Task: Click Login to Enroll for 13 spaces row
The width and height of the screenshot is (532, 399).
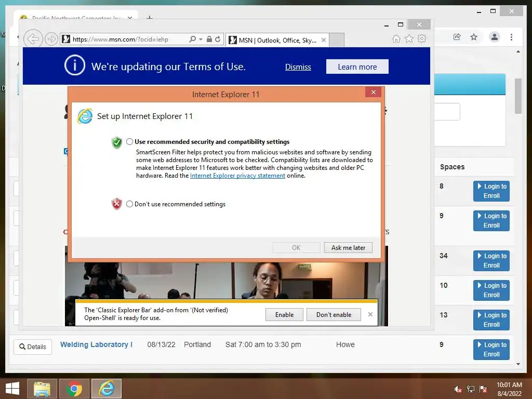Action: pos(491,320)
